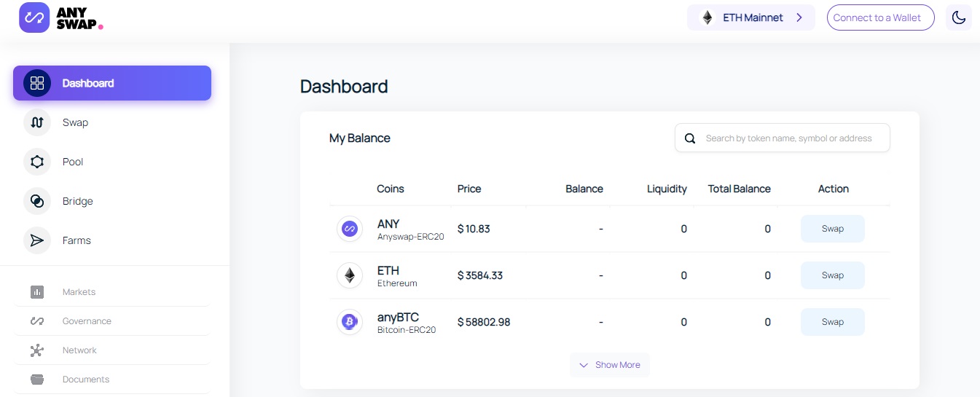
Task: Click the Ethereum diamond icon in header
Action: (x=707, y=17)
